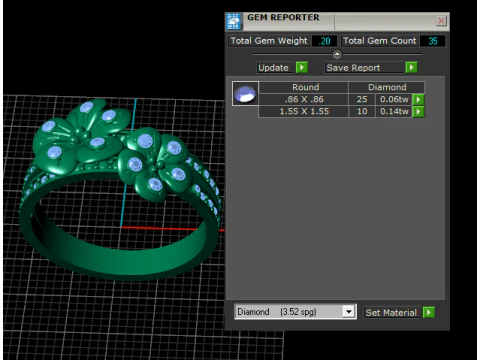Collapse the panel using the round up-arrow
The image size is (480, 360).
pyautogui.click(x=337, y=54)
